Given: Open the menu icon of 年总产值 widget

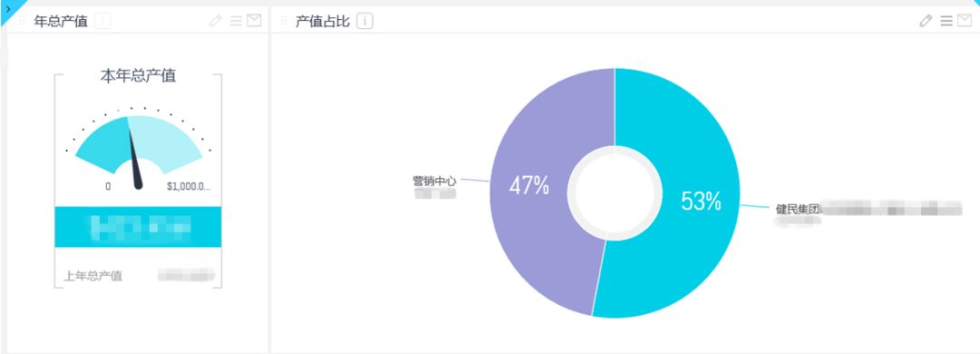Looking at the screenshot, I should pos(236,21).
